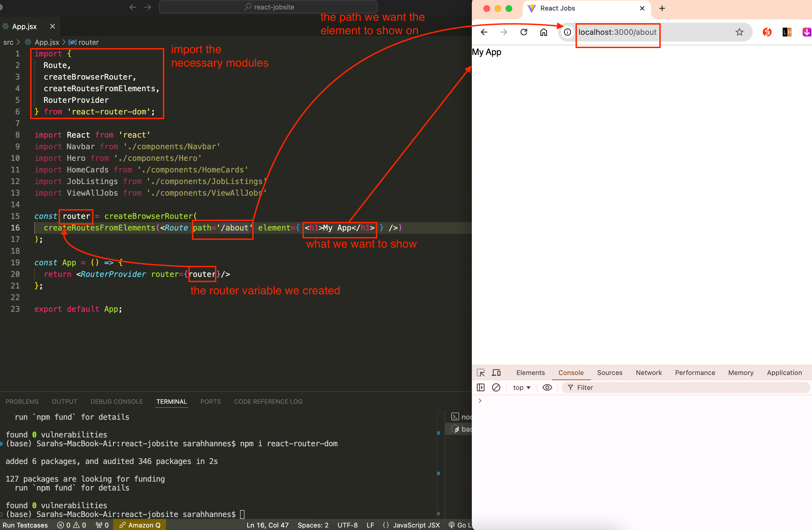This screenshot has height=530, width=812.
Task: Open the DevTools Application tab
Action: tap(784, 372)
